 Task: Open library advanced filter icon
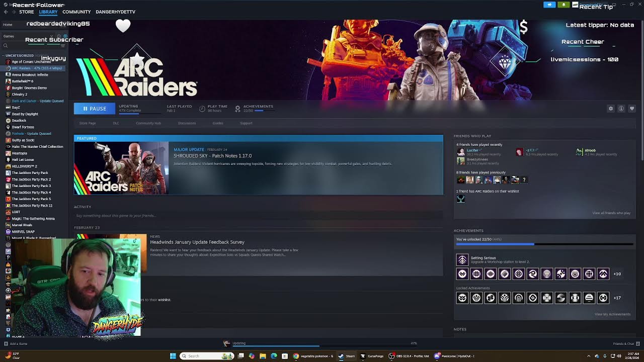[63, 46]
